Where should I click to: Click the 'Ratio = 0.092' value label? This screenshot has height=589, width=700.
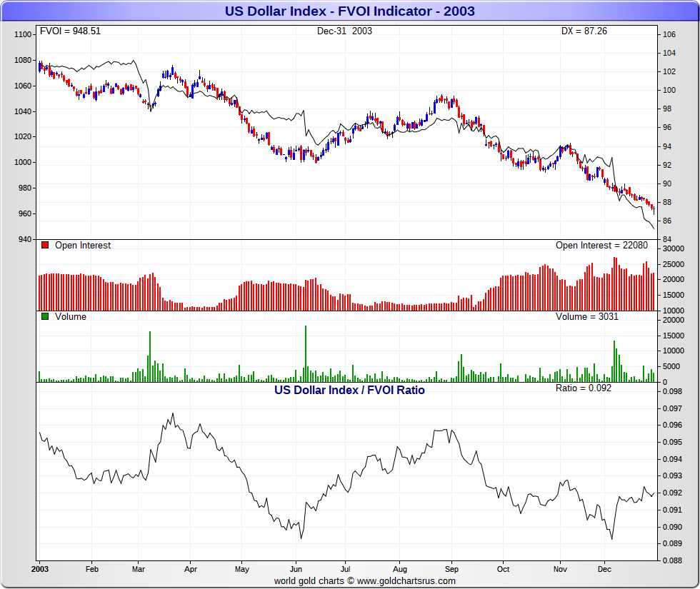tap(583, 388)
